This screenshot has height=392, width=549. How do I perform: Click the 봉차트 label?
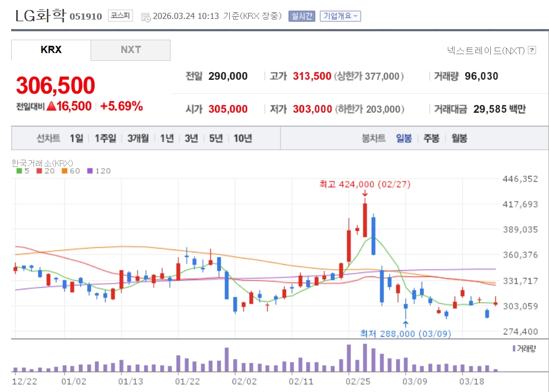pyautogui.click(x=373, y=138)
